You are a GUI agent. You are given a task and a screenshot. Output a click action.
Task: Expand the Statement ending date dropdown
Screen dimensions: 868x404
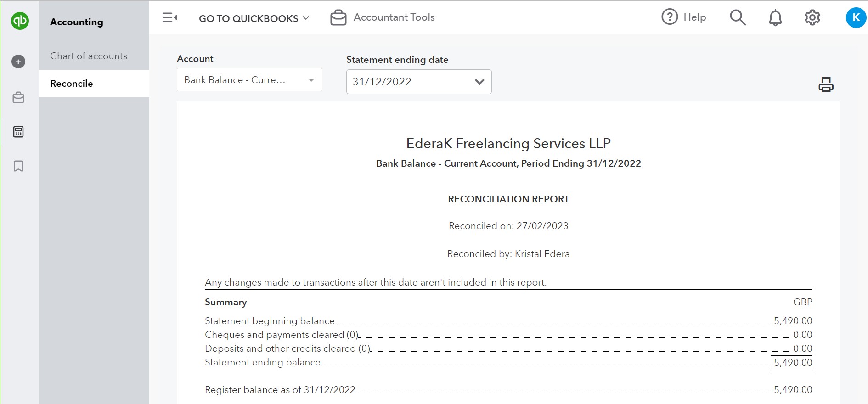pyautogui.click(x=418, y=82)
